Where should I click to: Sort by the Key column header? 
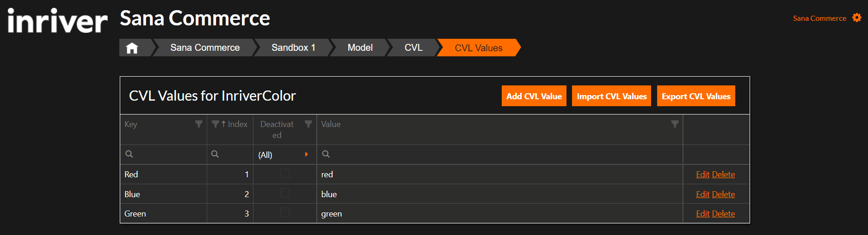click(131, 124)
